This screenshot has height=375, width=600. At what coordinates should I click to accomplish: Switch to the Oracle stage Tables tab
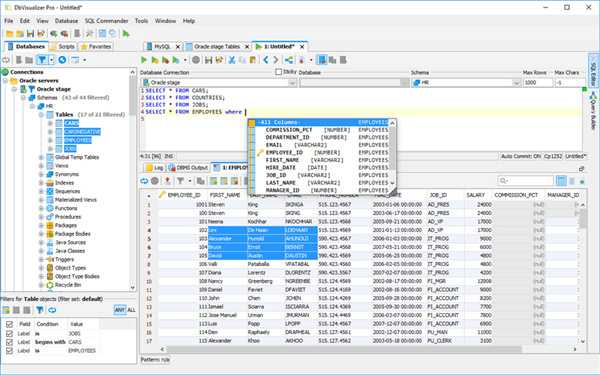[217, 46]
